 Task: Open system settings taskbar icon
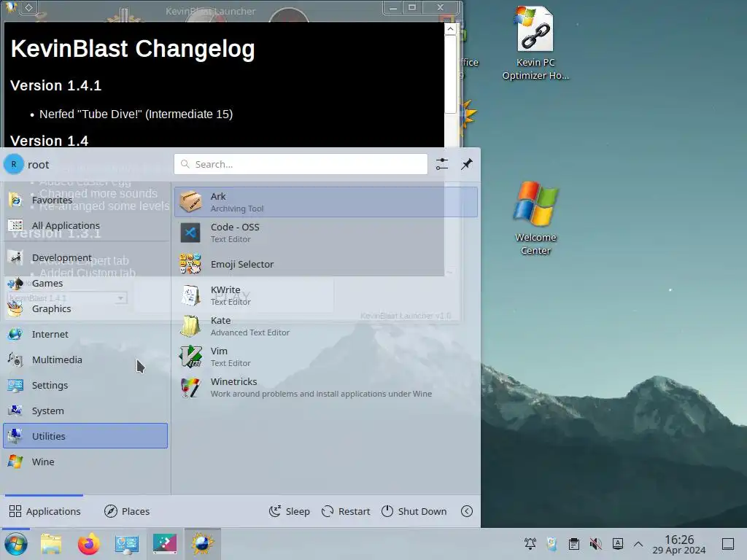click(x=127, y=544)
